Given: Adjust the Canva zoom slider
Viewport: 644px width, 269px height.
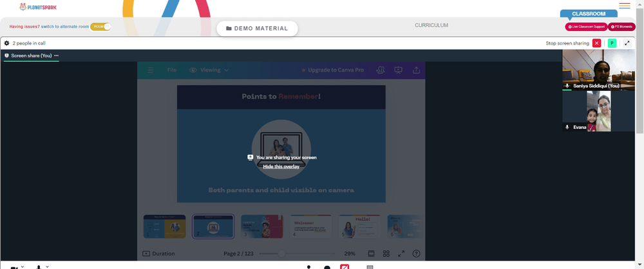Looking at the screenshot, I should pos(281,254).
